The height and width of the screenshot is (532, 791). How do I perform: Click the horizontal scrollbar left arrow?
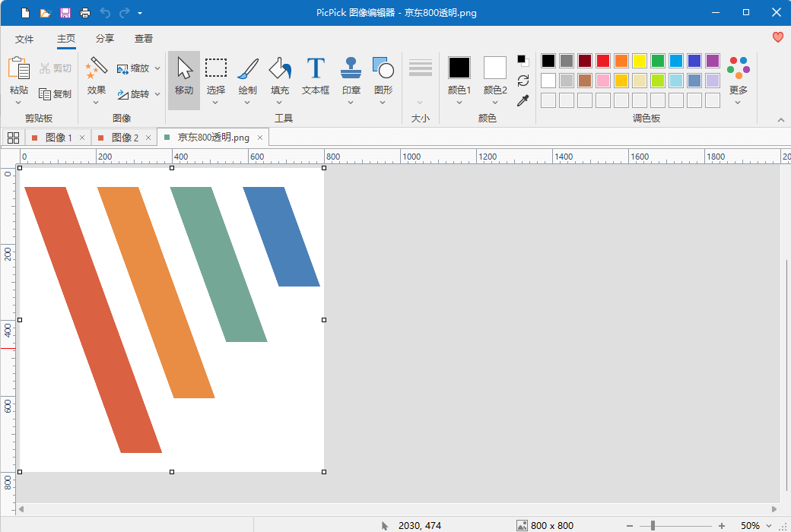tap(21, 509)
